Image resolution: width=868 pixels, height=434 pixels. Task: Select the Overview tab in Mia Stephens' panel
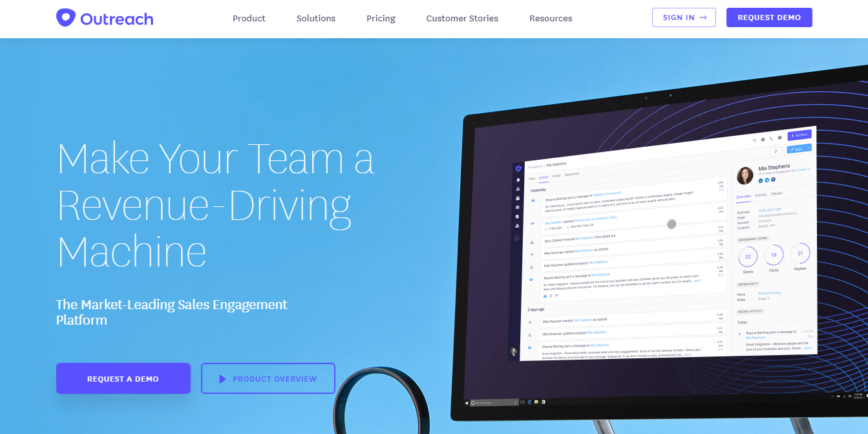coord(743,197)
